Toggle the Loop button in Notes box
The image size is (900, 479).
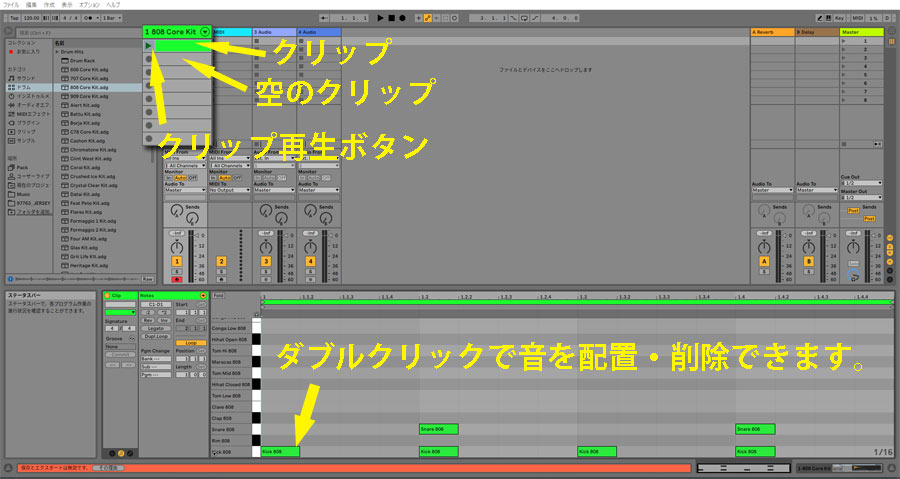coord(191,343)
